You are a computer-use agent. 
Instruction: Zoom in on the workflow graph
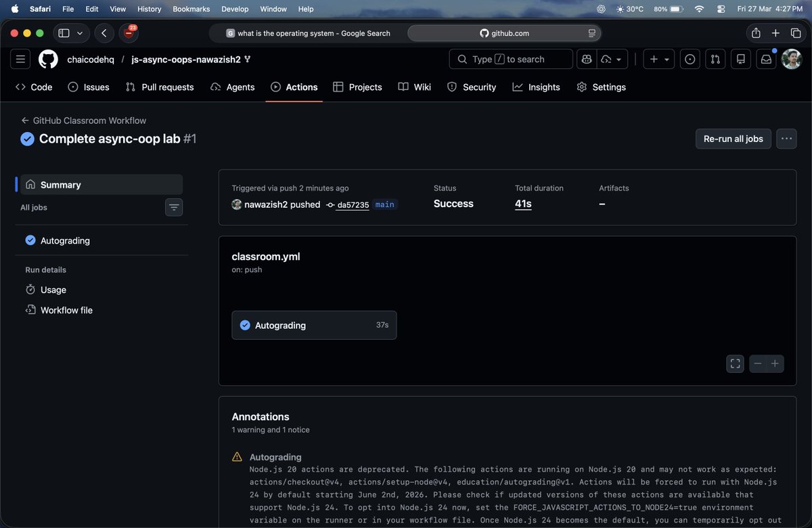pyautogui.click(x=775, y=364)
